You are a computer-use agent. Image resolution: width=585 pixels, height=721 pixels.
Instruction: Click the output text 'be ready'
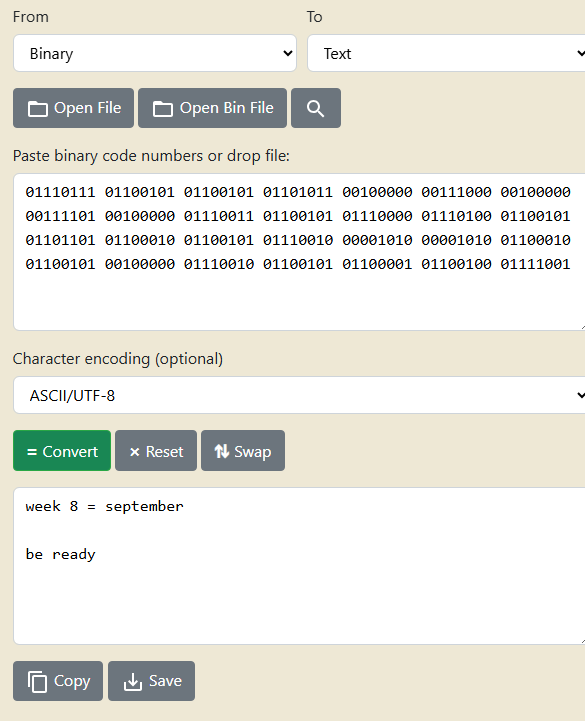60,555
